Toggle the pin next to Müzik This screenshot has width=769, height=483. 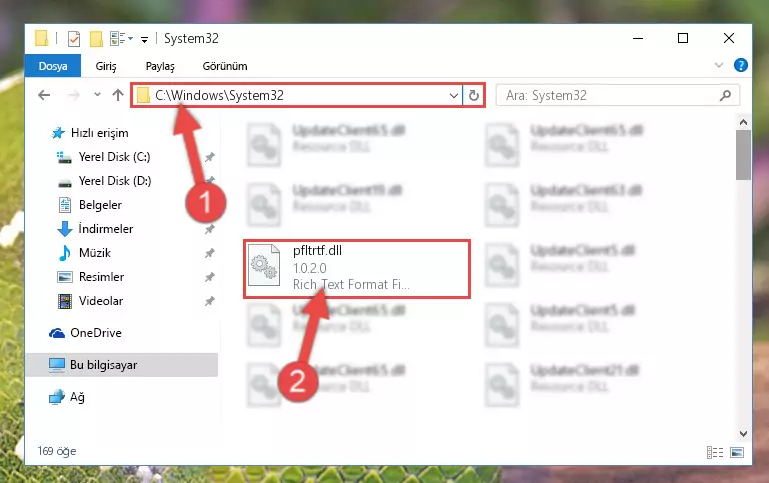209,253
